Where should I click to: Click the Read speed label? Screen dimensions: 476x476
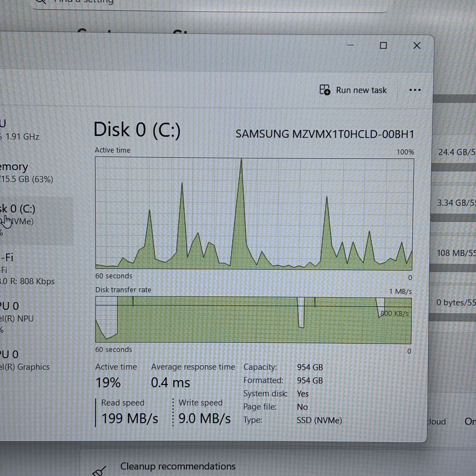123,403
